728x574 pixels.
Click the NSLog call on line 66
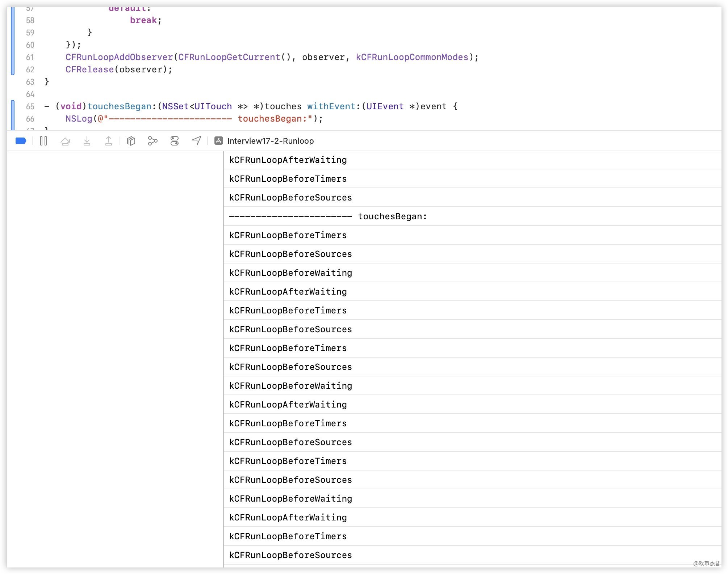(x=79, y=119)
